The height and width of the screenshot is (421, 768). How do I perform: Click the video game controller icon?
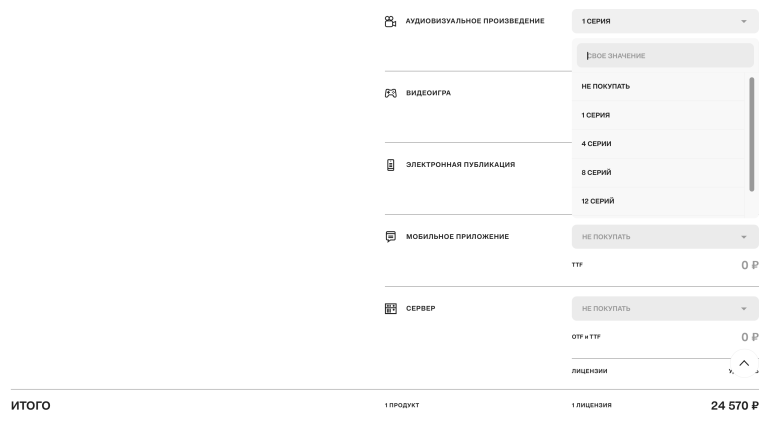point(390,93)
